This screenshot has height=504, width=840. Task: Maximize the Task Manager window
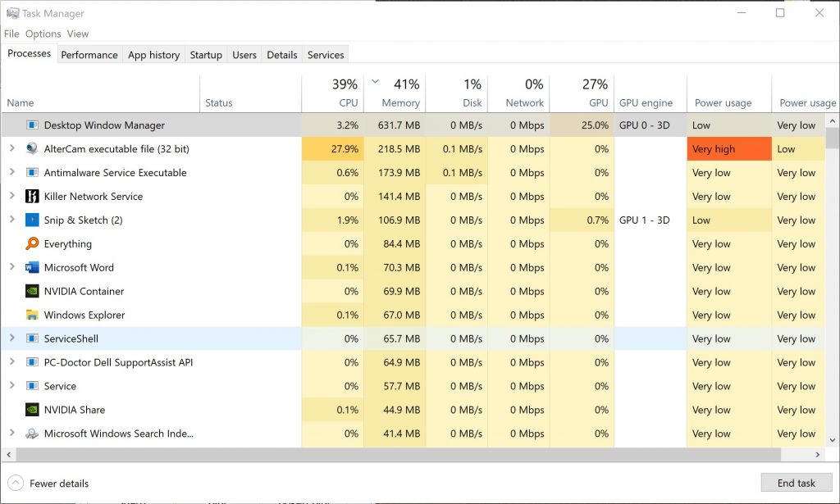[780, 13]
